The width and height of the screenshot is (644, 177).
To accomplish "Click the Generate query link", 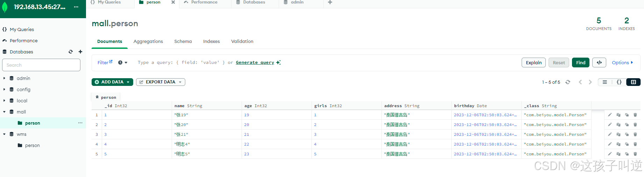I will click(x=255, y=62).
